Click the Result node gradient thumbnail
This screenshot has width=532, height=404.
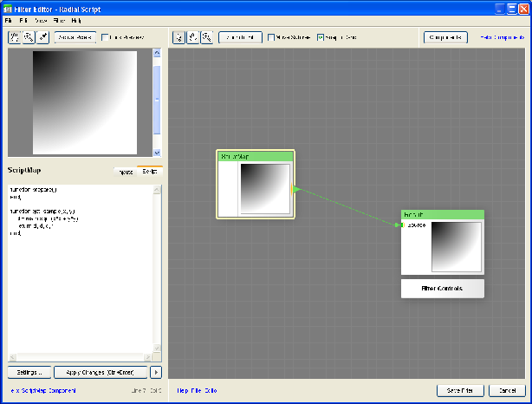click(x=457, y=247)
